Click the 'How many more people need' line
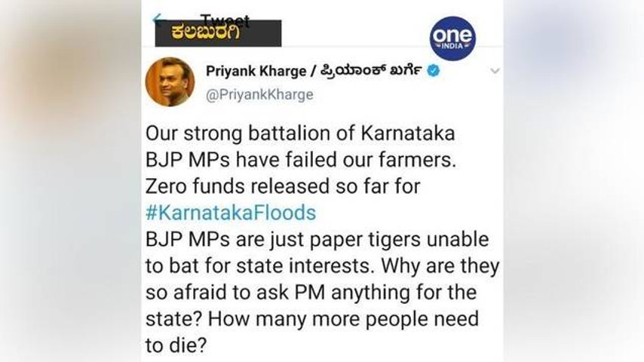644x362 pixels. click(x=312, y=319)
